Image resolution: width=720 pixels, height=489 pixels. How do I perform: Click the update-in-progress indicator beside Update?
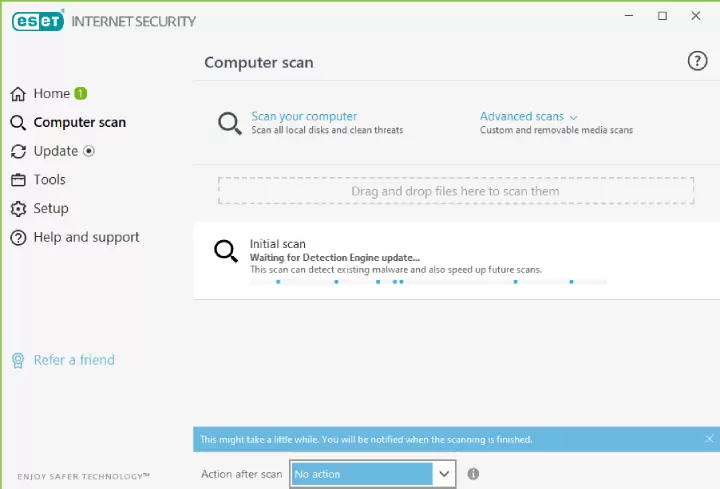[89, 151]
